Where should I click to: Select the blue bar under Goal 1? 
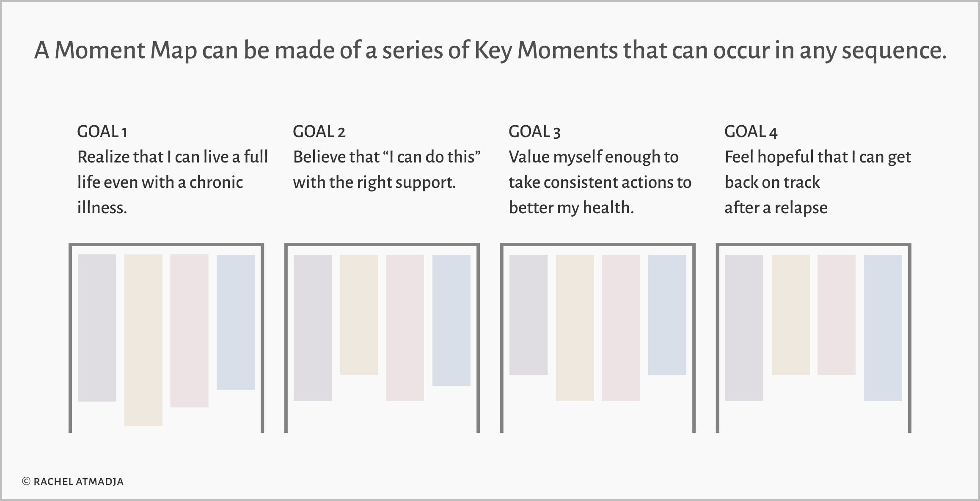point(235,322)
